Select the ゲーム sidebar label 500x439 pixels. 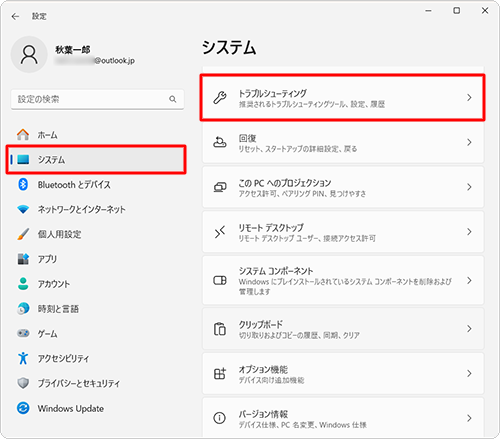[47, 334]
